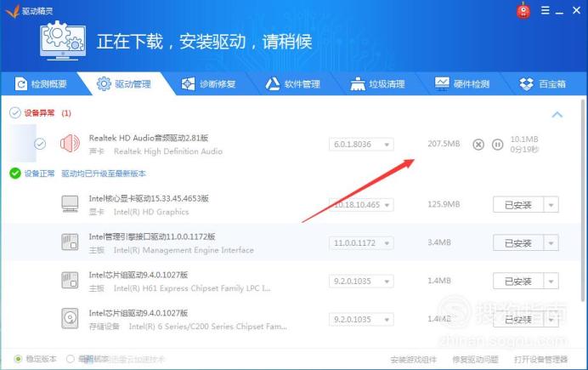Select the 最新版本 radio button

[71, 359]
